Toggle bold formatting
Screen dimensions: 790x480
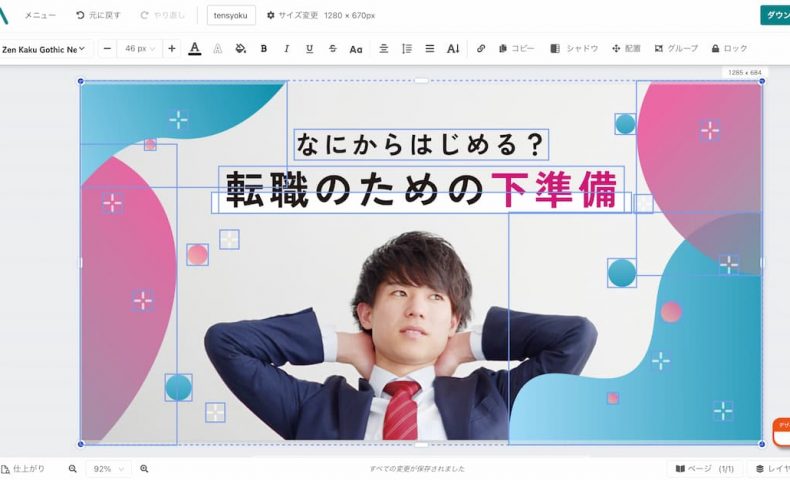coord(264,49)
